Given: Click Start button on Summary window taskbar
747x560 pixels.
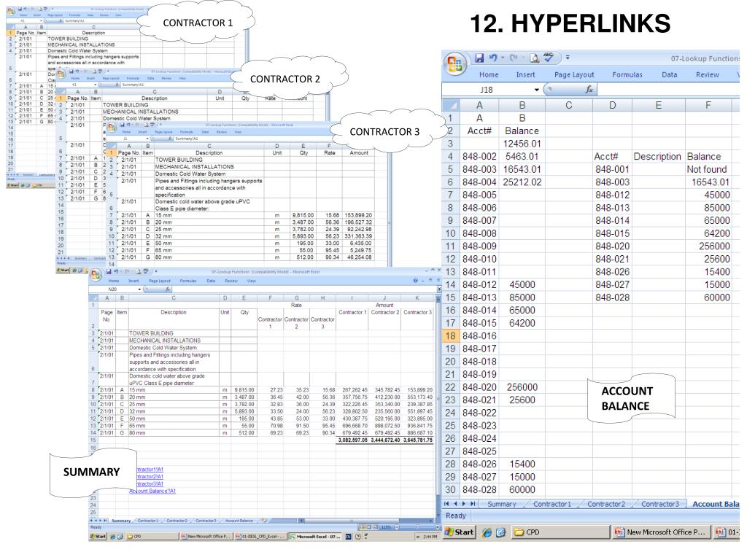Looking at the screenshot, I should (98, 536).
